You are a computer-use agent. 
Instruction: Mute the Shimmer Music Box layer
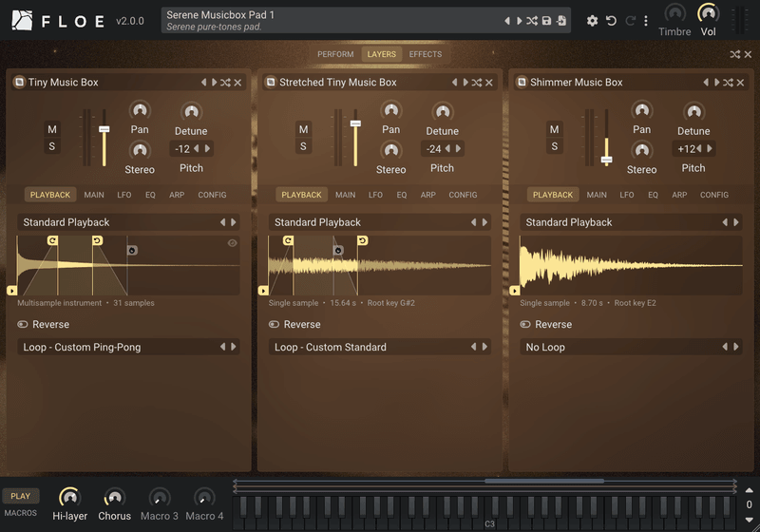[555, 129]
